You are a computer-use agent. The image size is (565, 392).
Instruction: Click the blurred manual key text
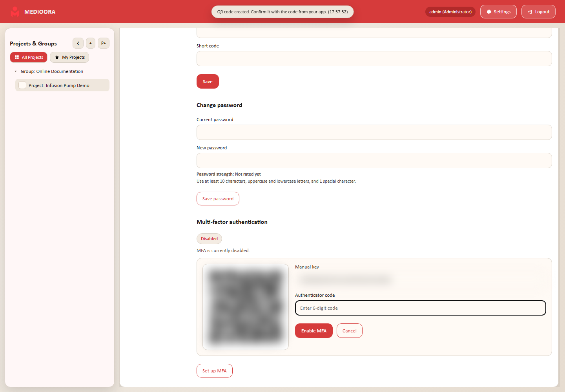click(x=345, y=279)
